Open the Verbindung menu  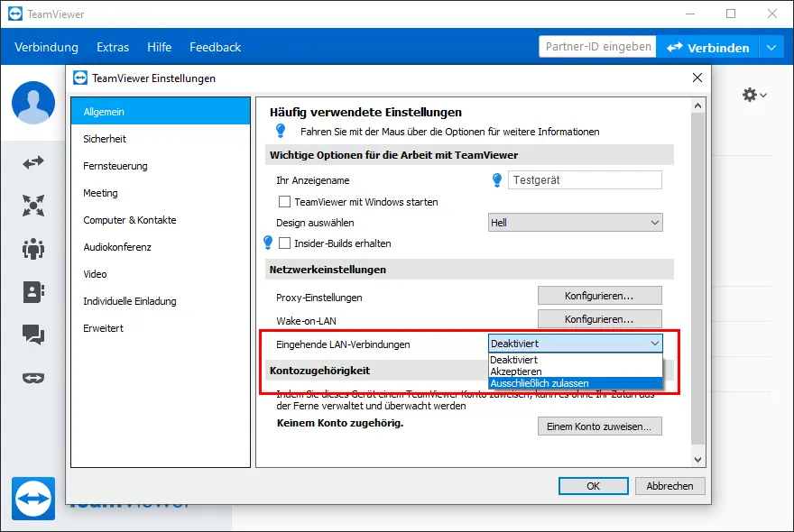tap(47, 47)
